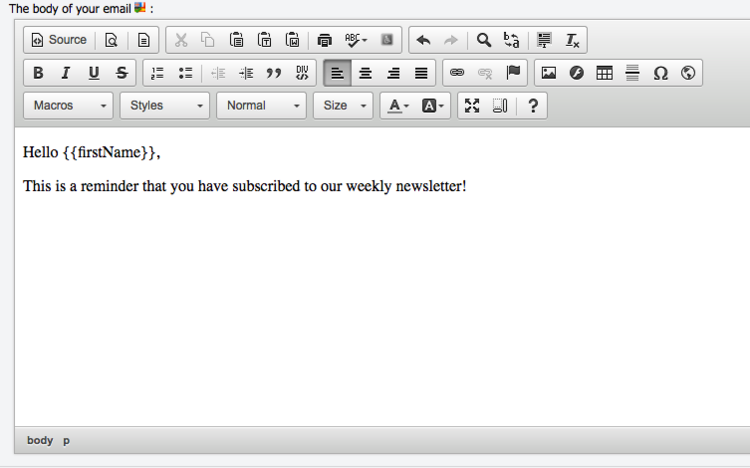Screen dimensions: 750x468
Task: Expand the Styles dropdown
Action: [x=165, y=105]
